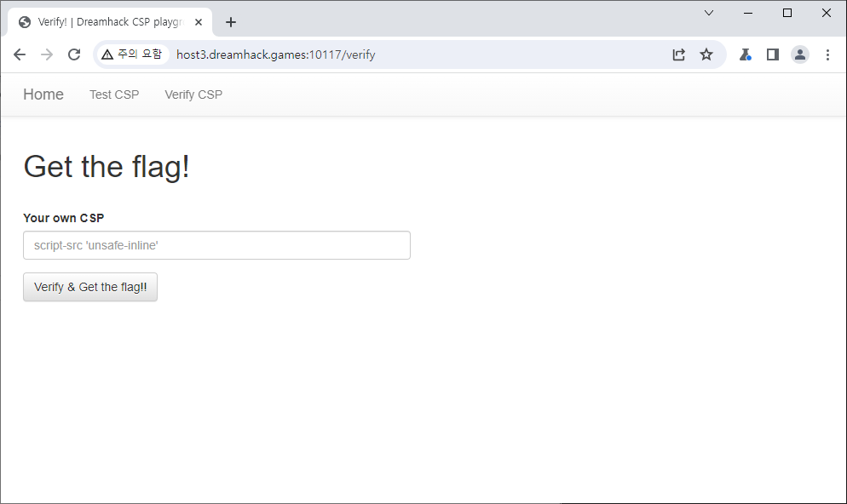Click the forward navigation arrow
This screenshot has width=847, height=504.
click(47, 54)
